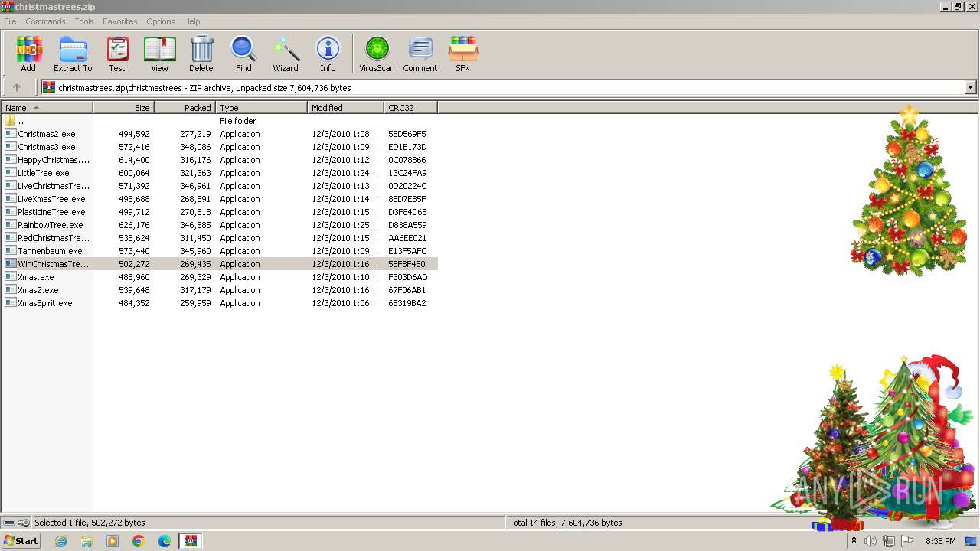Click the 8:38 PM clock
The width and height of the screenshot is (980, 551).
click(940, 541)
